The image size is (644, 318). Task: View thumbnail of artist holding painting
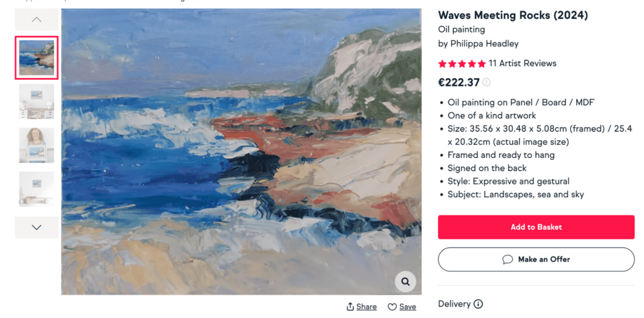(36, 145)
